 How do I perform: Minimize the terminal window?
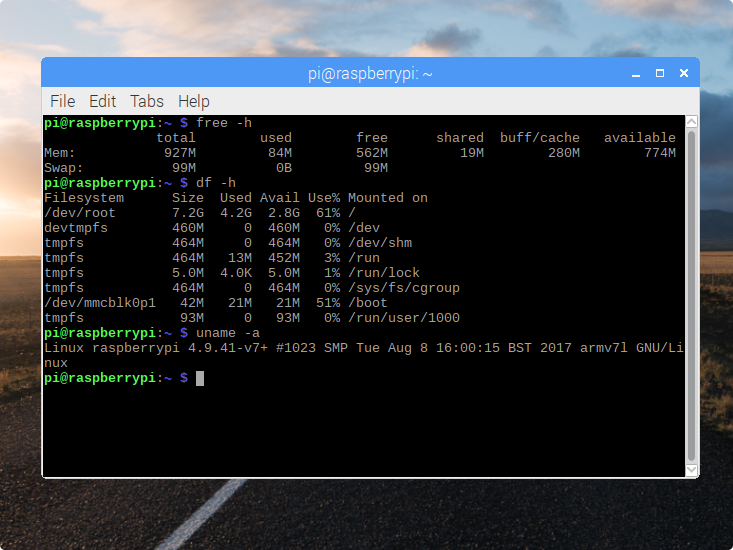click(637, 74)
